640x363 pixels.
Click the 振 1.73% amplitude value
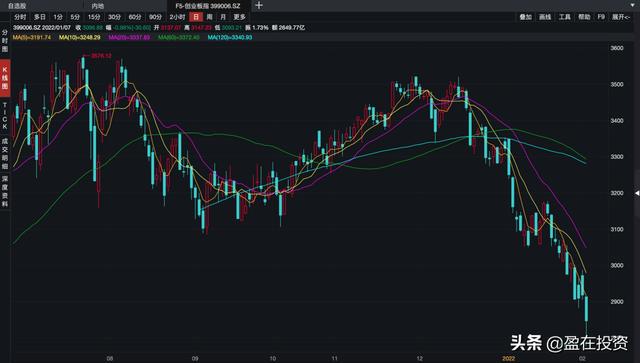257,28
